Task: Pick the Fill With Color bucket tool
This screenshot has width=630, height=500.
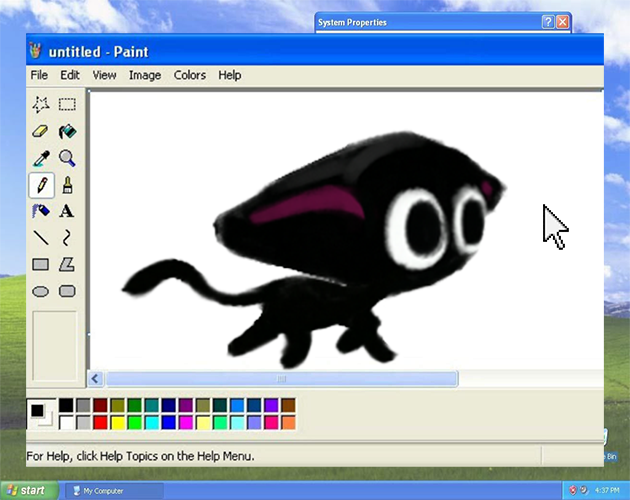Action: point(67,131)
